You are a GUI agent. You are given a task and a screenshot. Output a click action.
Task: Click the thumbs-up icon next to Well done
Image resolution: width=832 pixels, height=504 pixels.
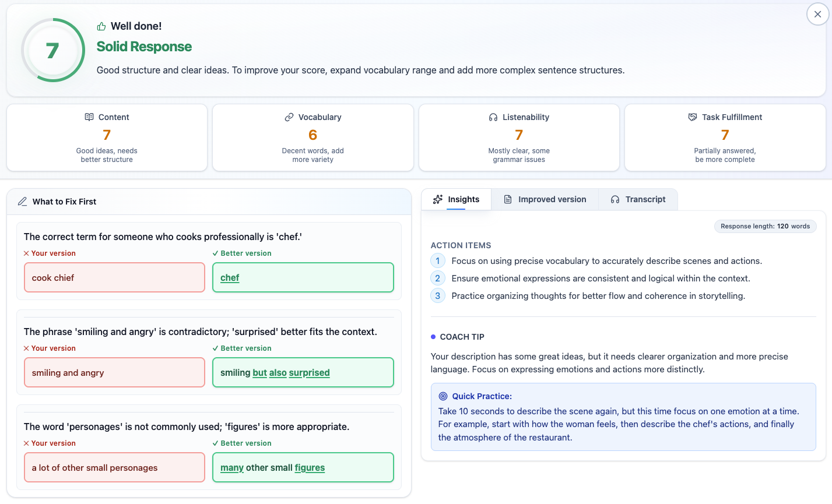[x=101, y=26]
